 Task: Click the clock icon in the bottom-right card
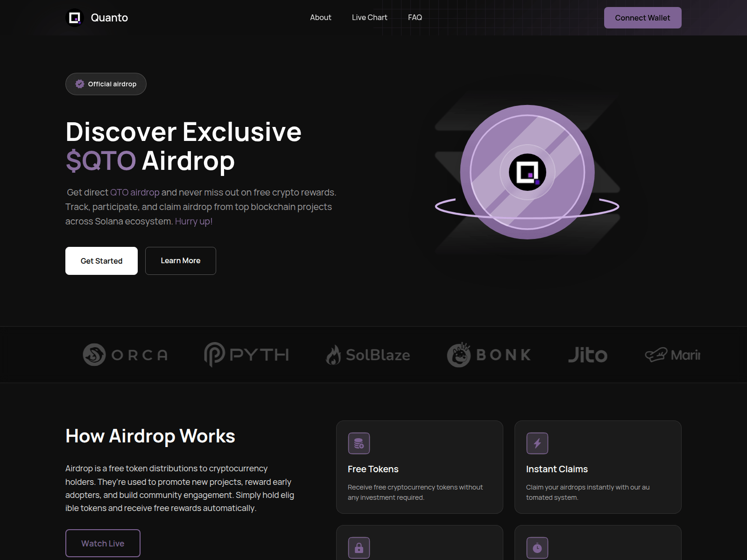click(537, 547)
